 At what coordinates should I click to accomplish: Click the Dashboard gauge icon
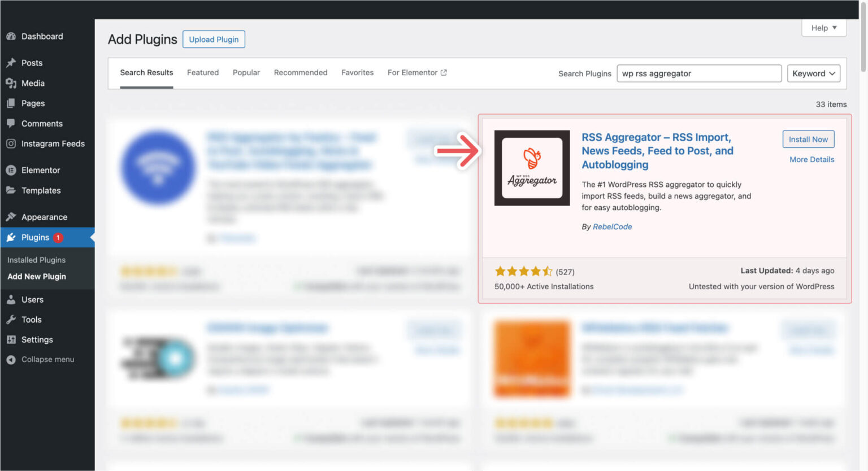11,36
